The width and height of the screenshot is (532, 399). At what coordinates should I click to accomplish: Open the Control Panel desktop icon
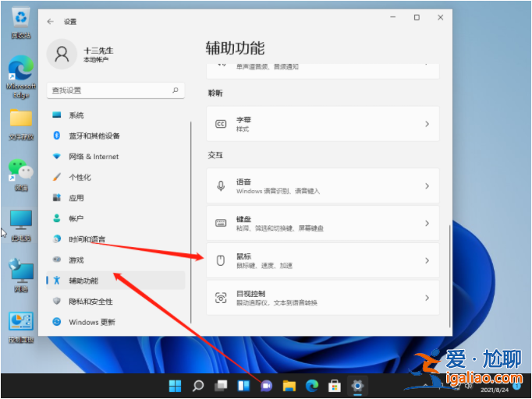coord(21,327)
